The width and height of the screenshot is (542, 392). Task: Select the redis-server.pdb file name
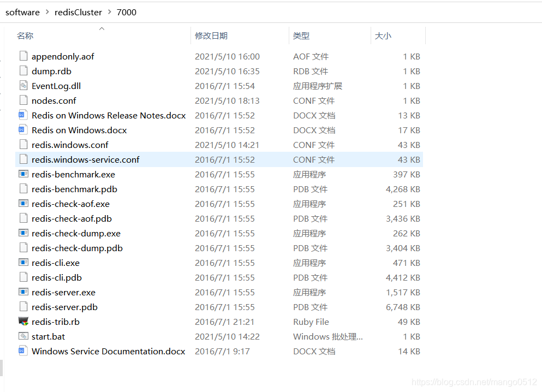point(64,307)
